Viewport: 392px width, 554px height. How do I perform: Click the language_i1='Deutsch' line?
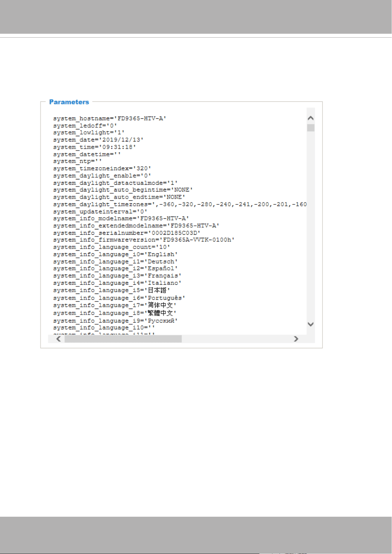[115, 262]
